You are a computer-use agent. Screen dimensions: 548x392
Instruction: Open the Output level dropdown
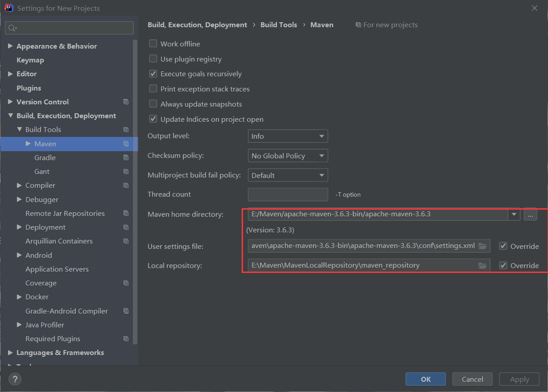coord(288,136)
